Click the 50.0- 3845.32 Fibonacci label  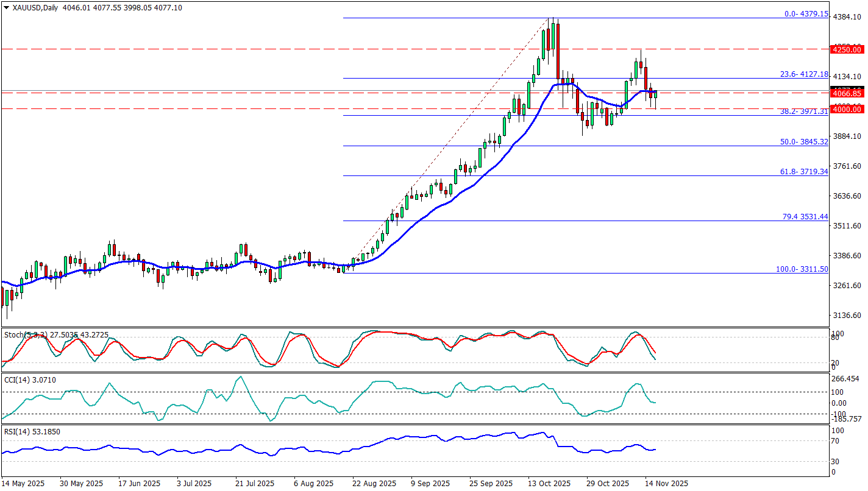coord(805,142)
